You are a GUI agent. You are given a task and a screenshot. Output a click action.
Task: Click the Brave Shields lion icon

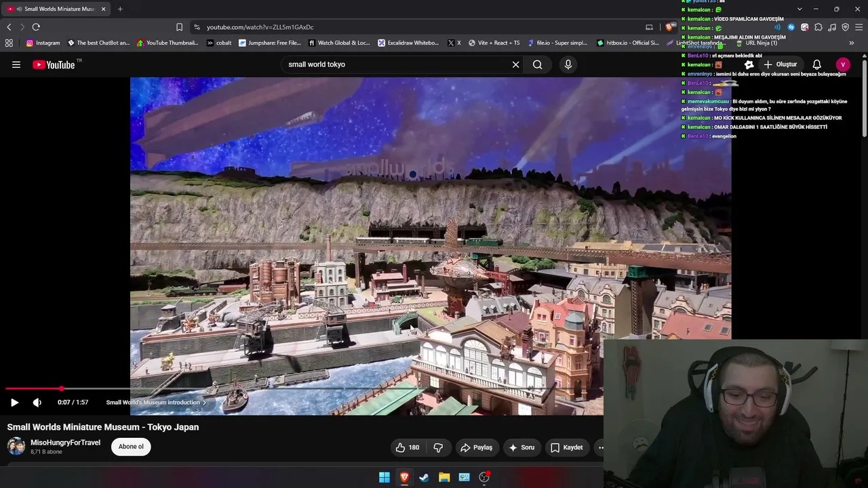(670, 27)
